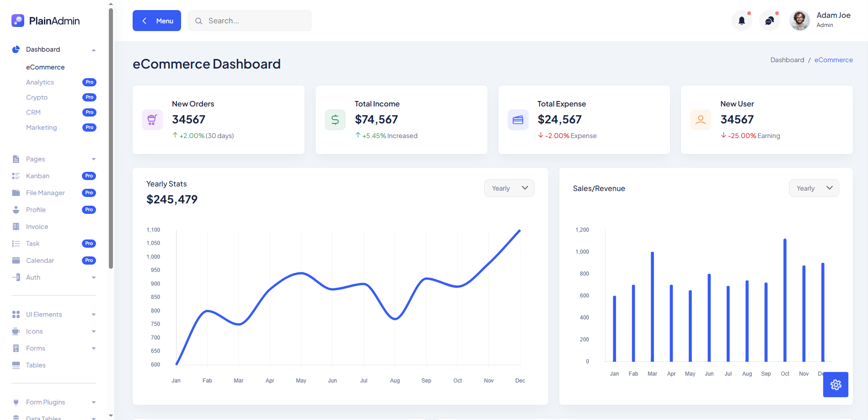This screenshot has width=868, height=420.
Task: Click the $245,479 Yearly Stats value
Action: click(172, 199)
